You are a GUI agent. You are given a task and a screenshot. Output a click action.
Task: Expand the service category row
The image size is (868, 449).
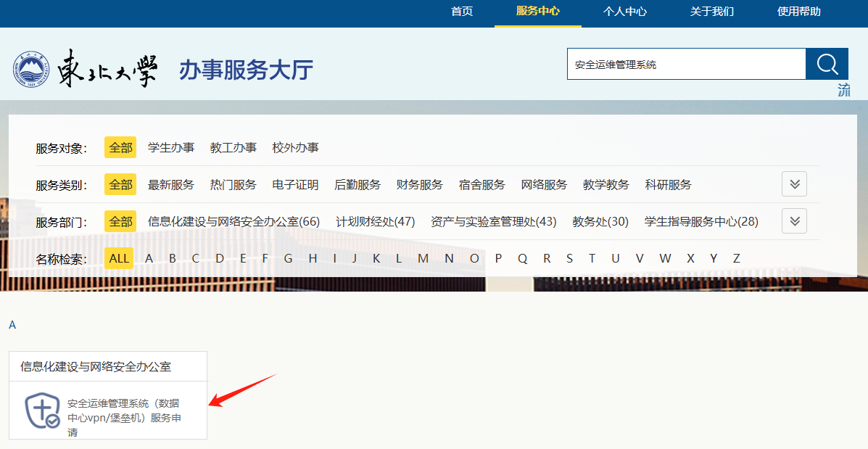(x=794, y=184)
